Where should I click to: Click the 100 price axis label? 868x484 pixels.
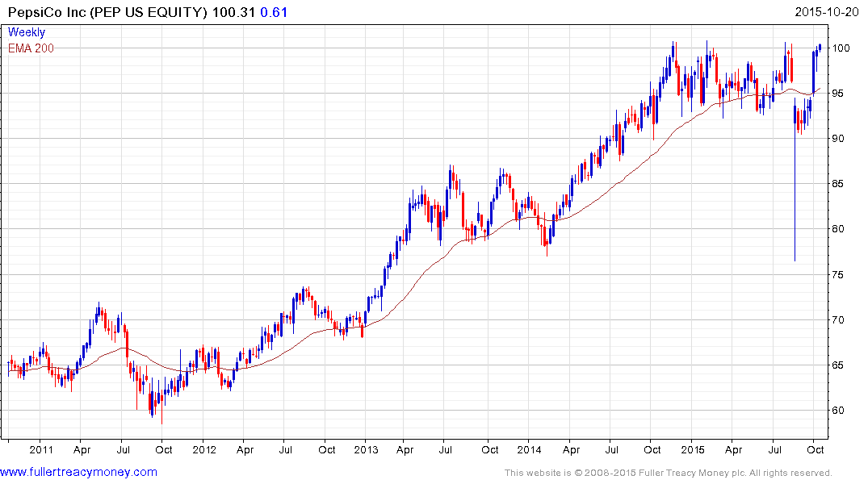click(x=841, y=48)
